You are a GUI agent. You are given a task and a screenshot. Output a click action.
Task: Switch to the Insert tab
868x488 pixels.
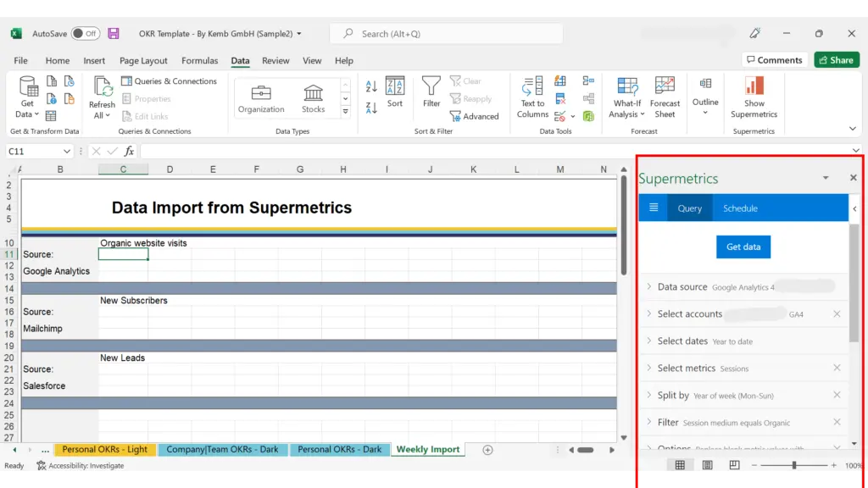coord(94,60)
